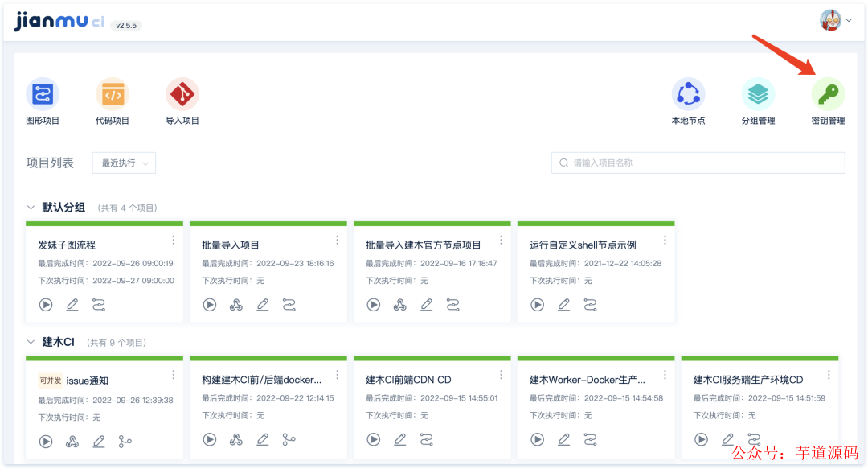Screen dimensions: 868x469
Task: Open more options for 运行自定义shell节点示例
Action: click(665, 240)
